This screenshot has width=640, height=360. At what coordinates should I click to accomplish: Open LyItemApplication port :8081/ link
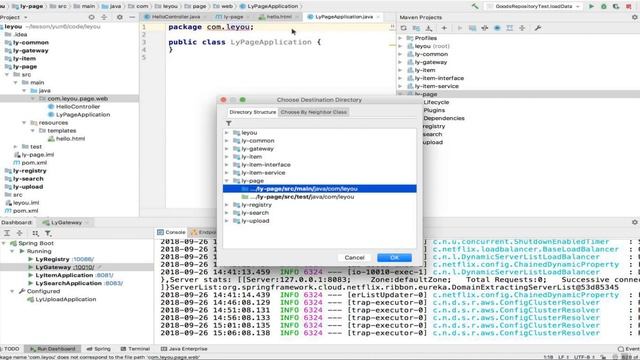point(104,275)
